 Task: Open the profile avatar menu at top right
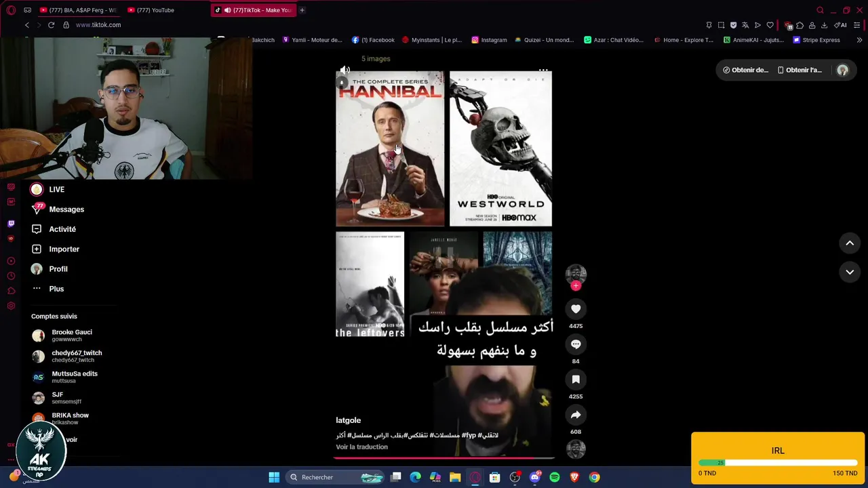pos(842,70)
